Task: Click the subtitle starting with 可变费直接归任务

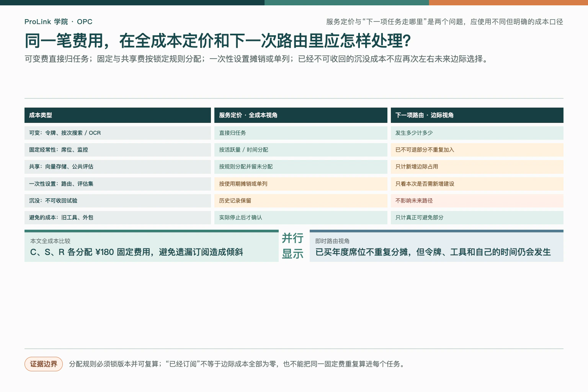Action: point(258,59)
